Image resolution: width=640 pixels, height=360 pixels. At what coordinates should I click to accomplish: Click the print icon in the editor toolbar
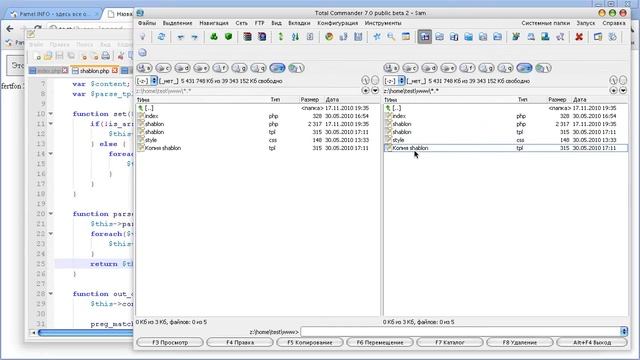tap(106, 56)
